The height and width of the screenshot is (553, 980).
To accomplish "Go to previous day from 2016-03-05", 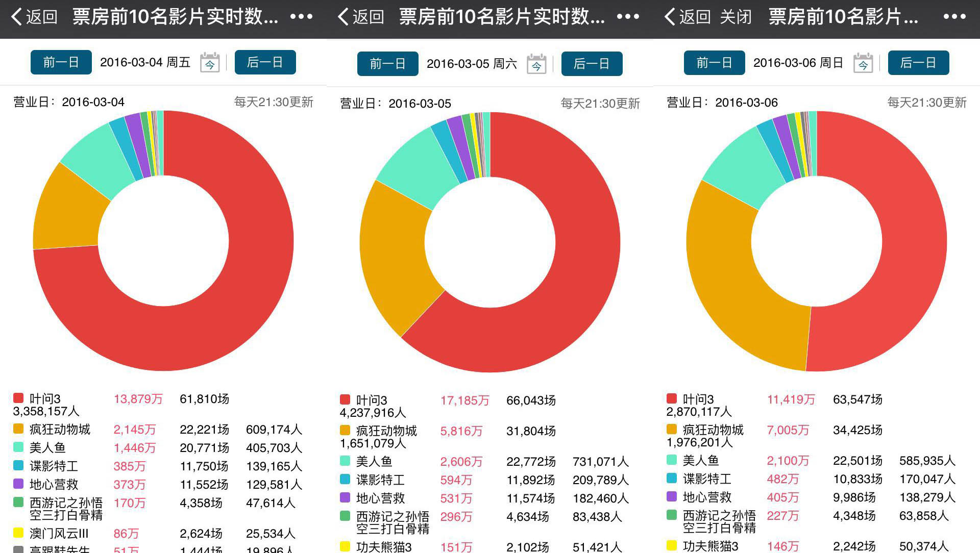I will (x=388, y=64).
